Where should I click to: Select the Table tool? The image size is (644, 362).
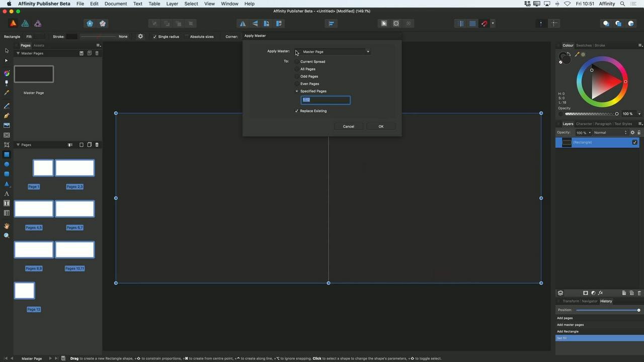coord(7,213)
